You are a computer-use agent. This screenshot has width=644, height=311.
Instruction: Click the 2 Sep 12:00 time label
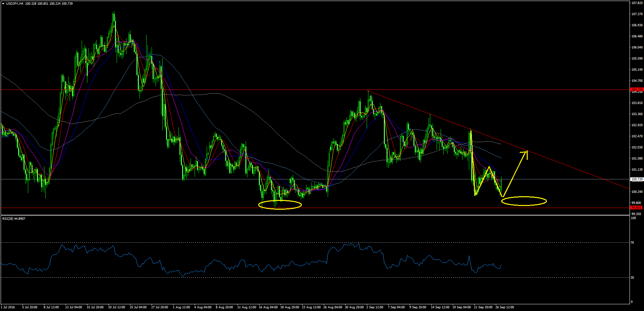pyautogui.click(x=375, y=307)
